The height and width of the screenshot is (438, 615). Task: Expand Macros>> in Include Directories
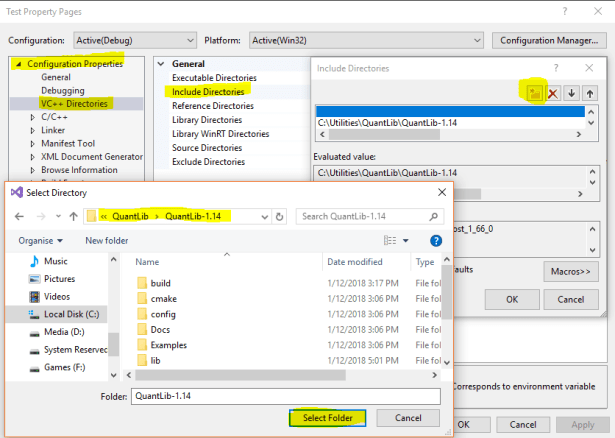pyautogui.click(x=571, y=271)
